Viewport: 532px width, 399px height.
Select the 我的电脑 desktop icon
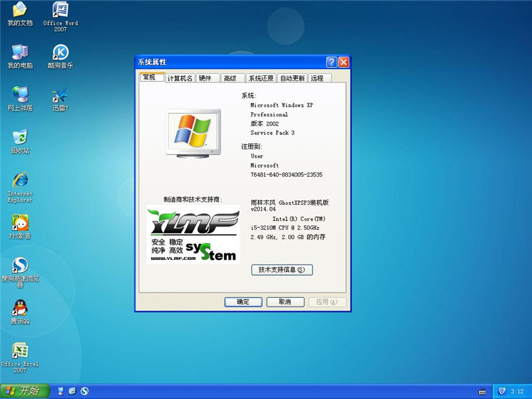click(x=20, y=57)
